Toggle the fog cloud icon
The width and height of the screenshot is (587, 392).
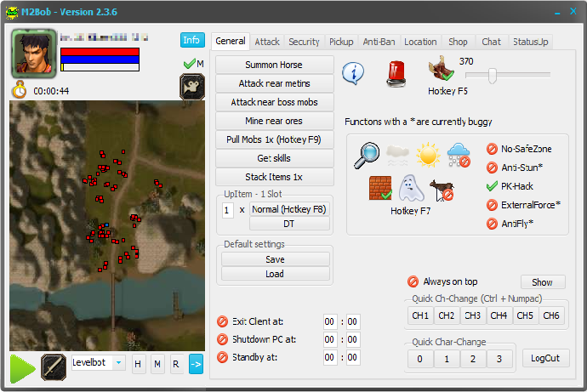397,156
